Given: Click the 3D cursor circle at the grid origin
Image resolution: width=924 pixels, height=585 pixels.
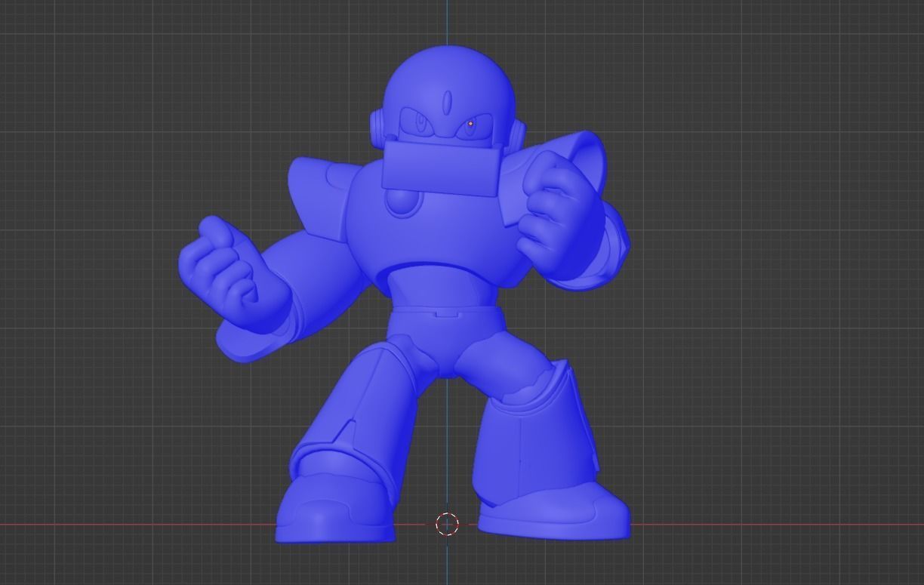Looking at the screenshot, I should click(447, 524).
